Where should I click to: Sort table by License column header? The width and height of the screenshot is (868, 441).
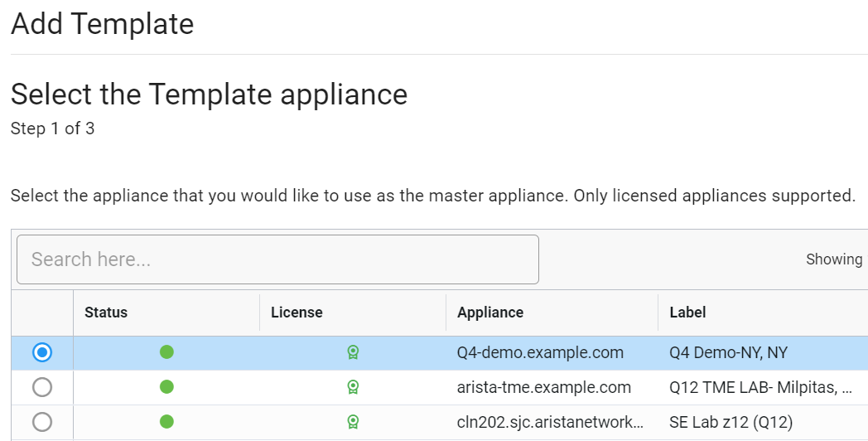pyautogui.click(x=297, y=313)
